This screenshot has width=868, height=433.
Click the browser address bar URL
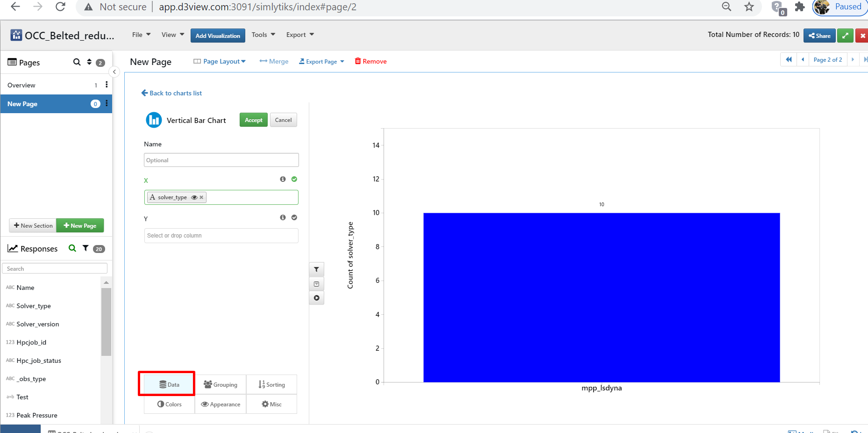click(x=257, y=7)
